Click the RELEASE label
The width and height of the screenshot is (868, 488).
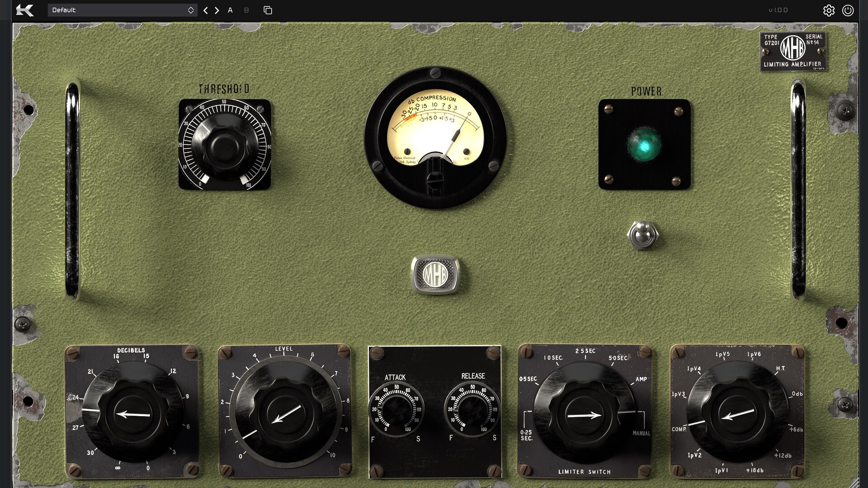tap(473, 376)
